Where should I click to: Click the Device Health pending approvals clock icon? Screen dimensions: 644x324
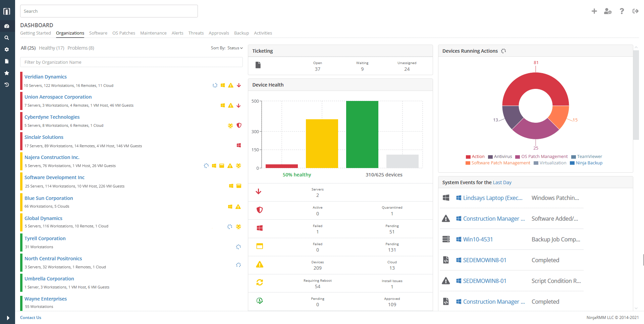[x=260, y=301]
